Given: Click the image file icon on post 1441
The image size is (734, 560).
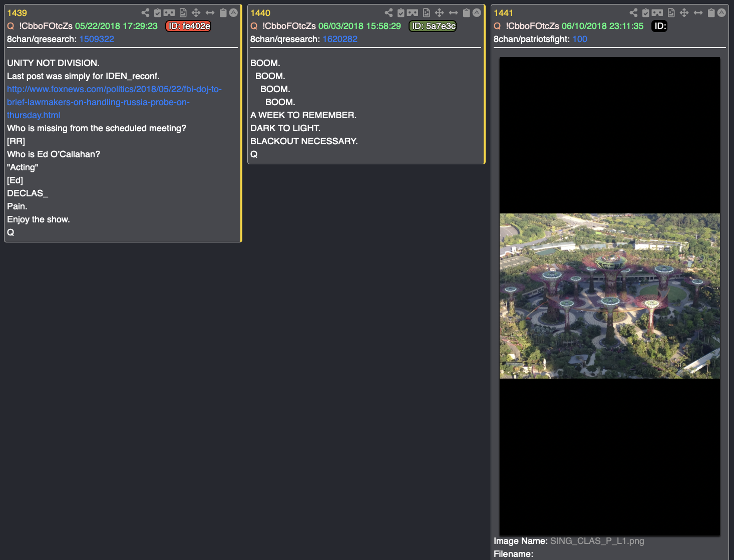Looking at the screenshot, I should tap(671, 13).
